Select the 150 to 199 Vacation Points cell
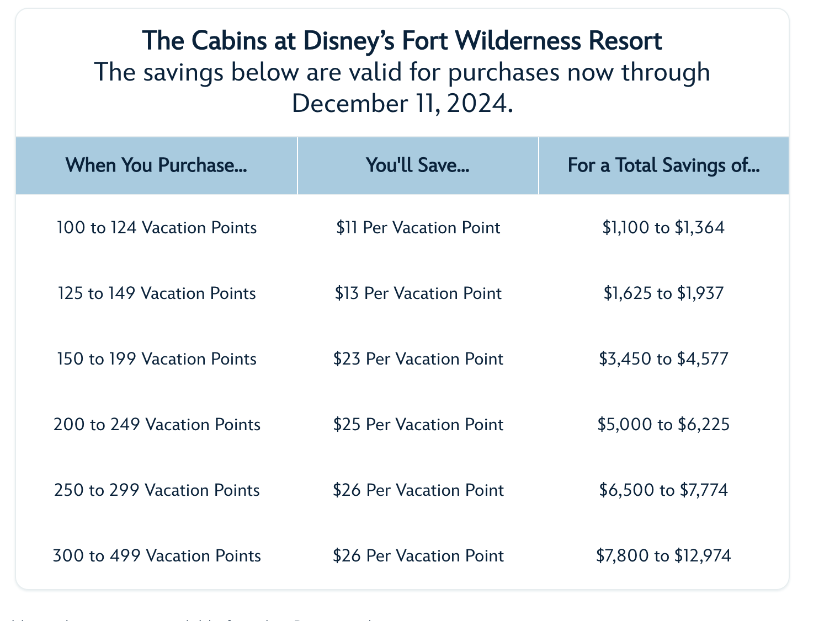Image resolution: width=840 pixels, height=621 pixels. point(157,359)
